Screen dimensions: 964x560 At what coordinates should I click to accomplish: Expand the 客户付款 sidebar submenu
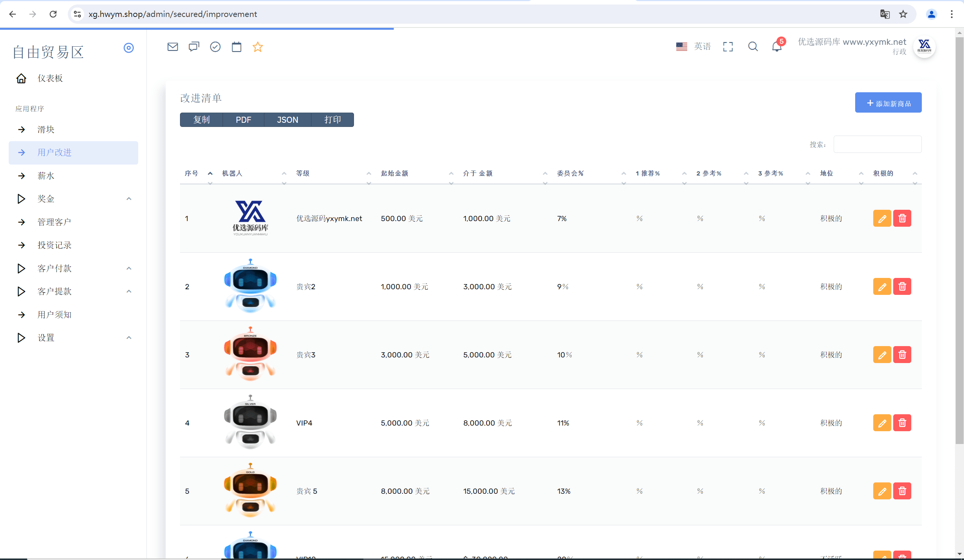point(73,269)
